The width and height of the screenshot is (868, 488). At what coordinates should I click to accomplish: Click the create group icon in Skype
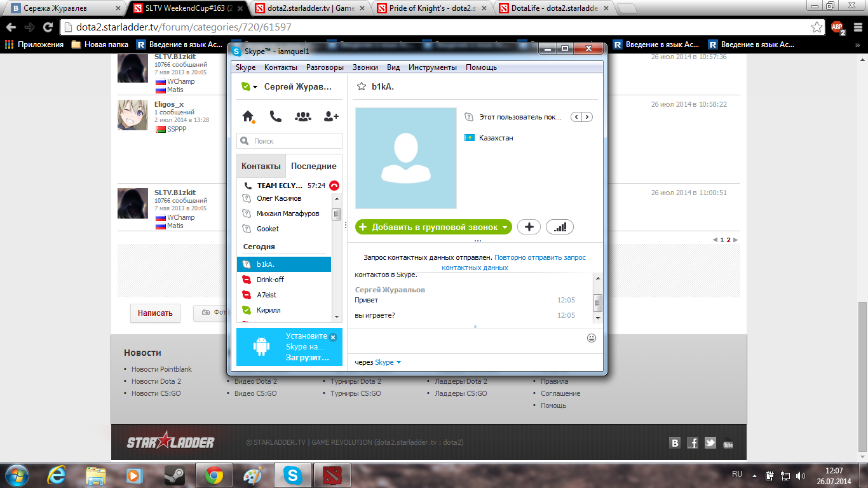coord(303,116)
